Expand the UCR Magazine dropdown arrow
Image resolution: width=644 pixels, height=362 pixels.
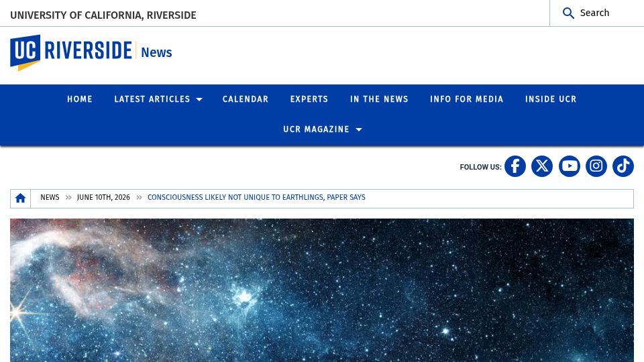pos(358,129)
